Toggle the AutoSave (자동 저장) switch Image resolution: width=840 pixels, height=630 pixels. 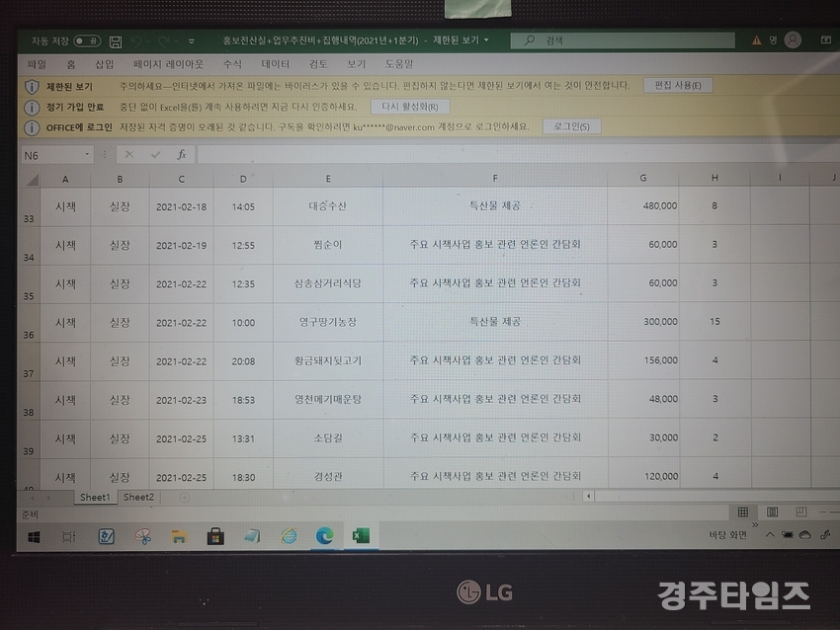(x=87, y=41)
